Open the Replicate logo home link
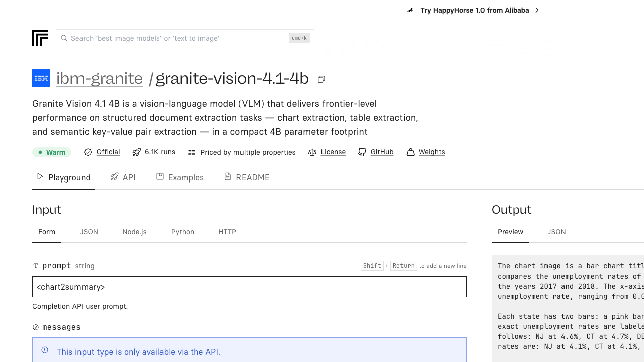 (40, 38)
